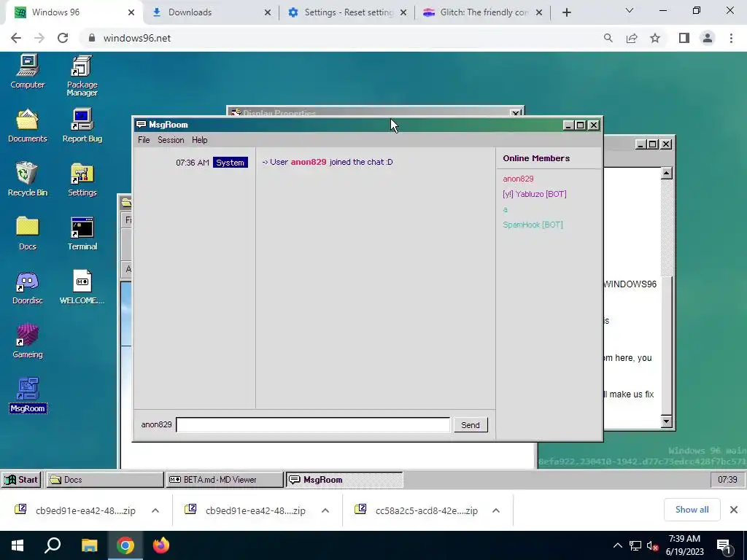Image resolution: width=747 pixels, height=560 pixels.
Task: Open the Settings desktop shortcut
Action: tap(82, 179)
